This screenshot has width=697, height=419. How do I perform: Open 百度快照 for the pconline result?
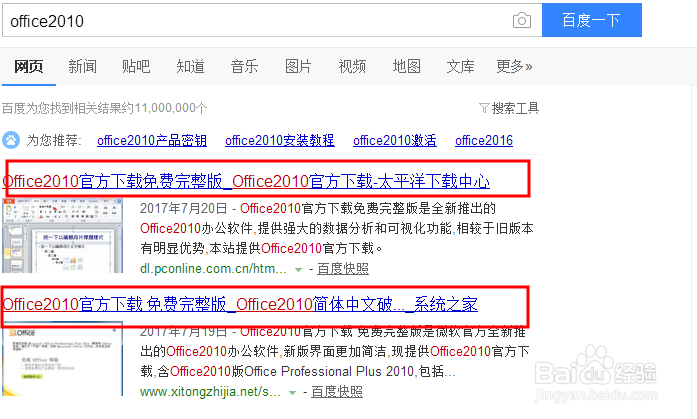[343, 269]
